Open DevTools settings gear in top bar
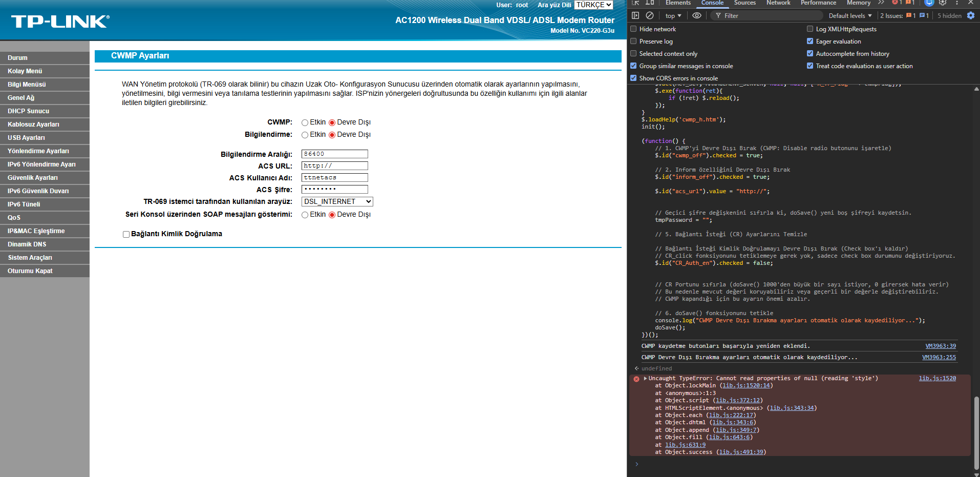 click(x=943, y=3)
